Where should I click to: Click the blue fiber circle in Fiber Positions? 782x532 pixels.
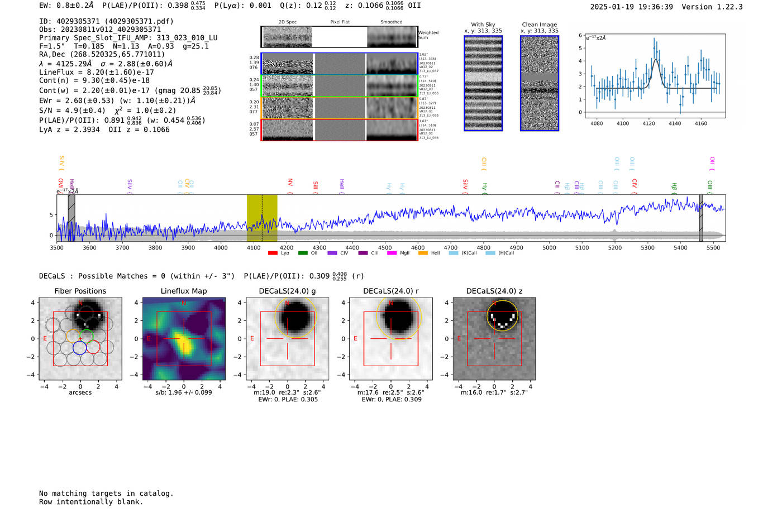(x=80, y=347)
